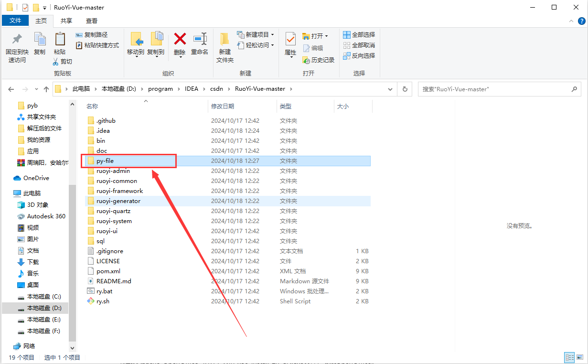Select the README.md file
Image resolution: width=588 pixels, height=364 pixels.
coord(114,281)
